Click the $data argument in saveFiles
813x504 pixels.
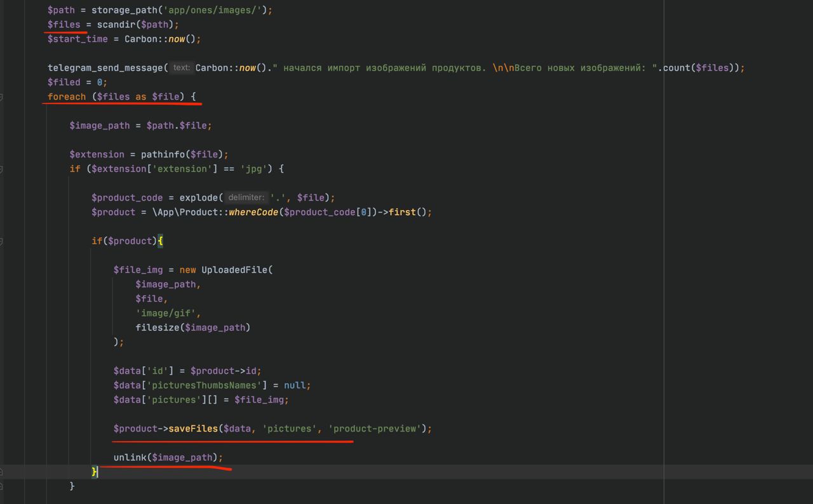(x=237, y=428)
